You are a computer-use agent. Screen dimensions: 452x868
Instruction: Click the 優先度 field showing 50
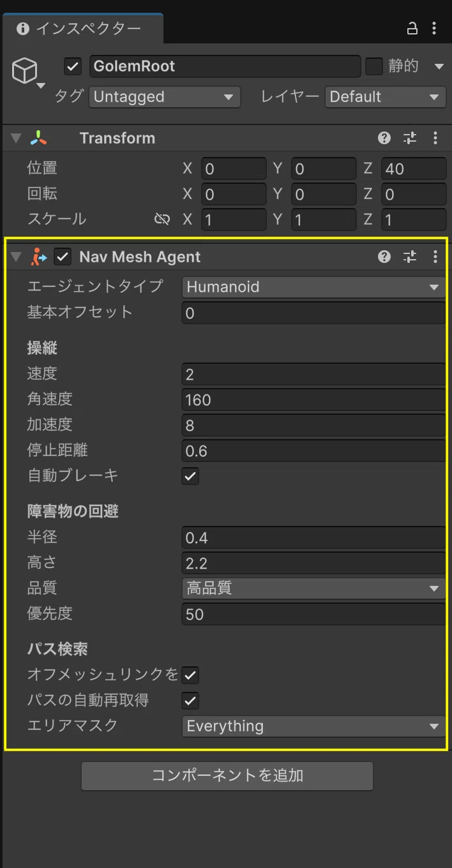coord(313,614)
